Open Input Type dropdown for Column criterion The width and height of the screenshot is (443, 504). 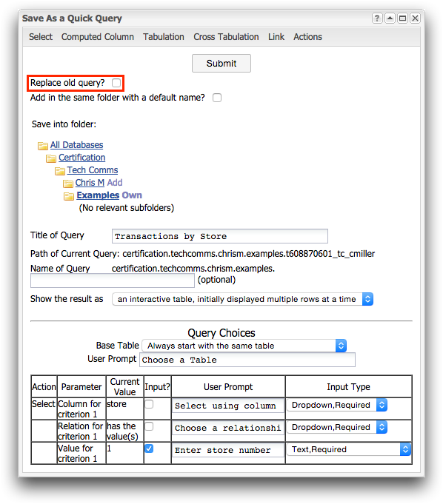337,405
